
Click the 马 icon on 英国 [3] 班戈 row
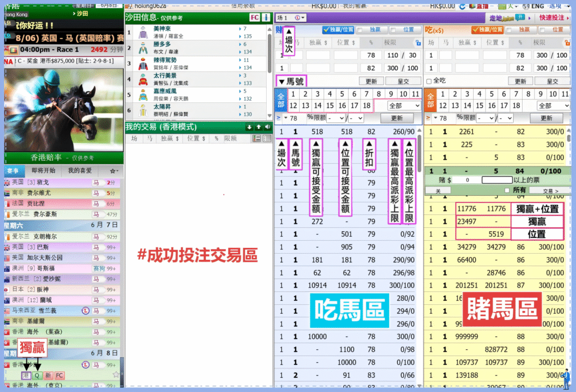[96, 183]
